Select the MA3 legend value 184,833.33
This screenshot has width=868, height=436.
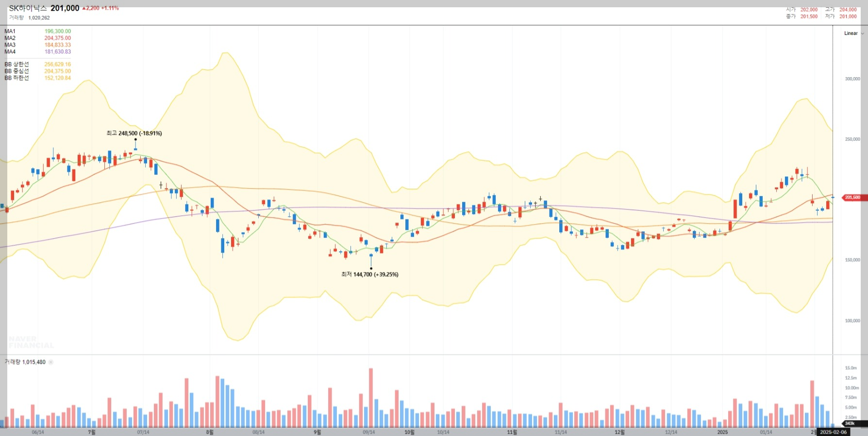point(58,45)
